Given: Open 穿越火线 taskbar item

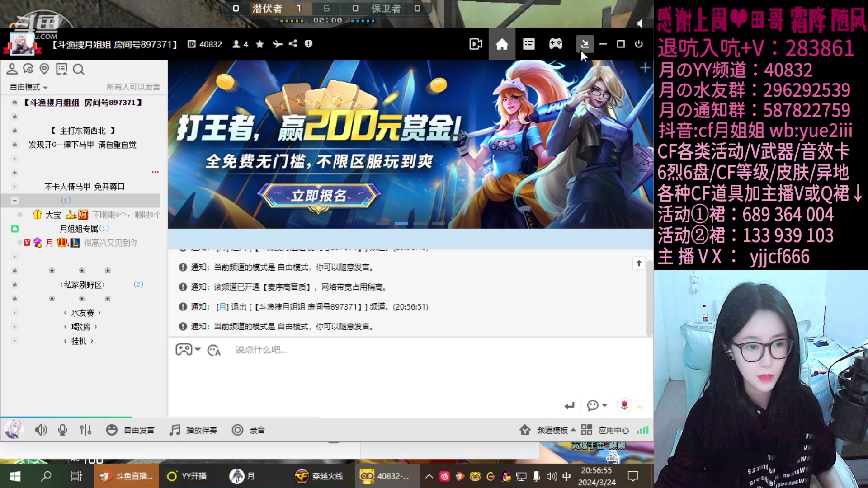Looking at the screenshot, I should coord(319,476).
